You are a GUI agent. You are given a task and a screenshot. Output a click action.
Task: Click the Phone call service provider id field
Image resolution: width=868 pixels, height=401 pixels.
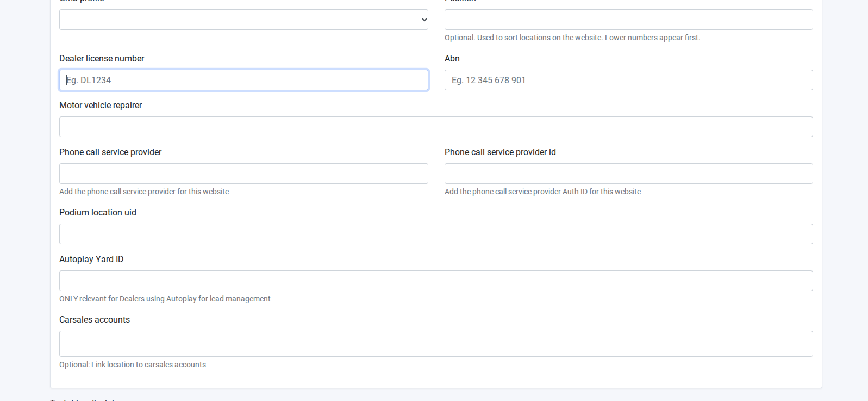click(x=628, y=174)
